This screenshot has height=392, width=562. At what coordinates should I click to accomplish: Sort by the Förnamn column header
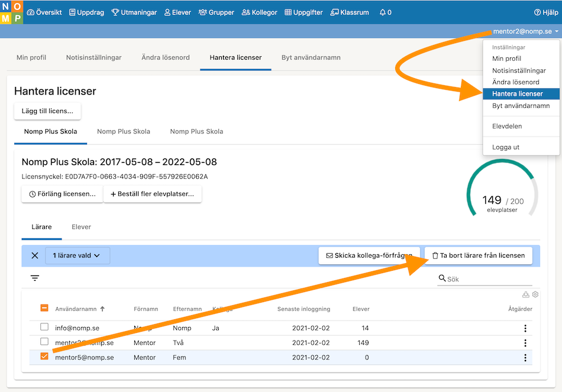coord(146,309)
